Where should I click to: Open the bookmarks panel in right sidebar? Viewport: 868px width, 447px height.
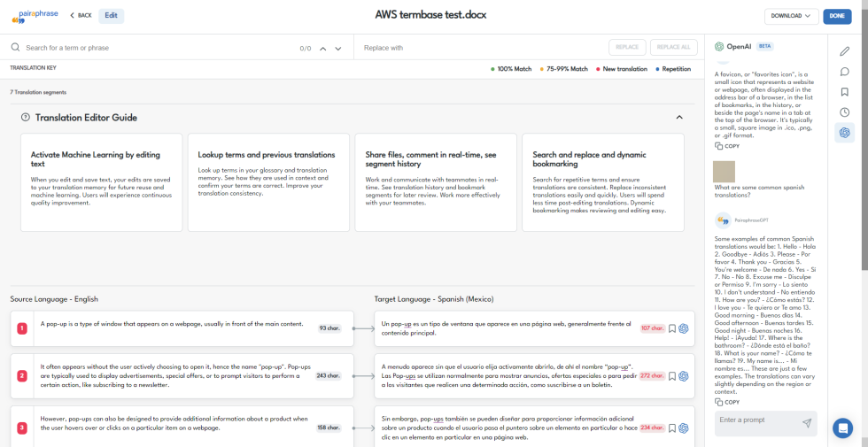point(845,92)
